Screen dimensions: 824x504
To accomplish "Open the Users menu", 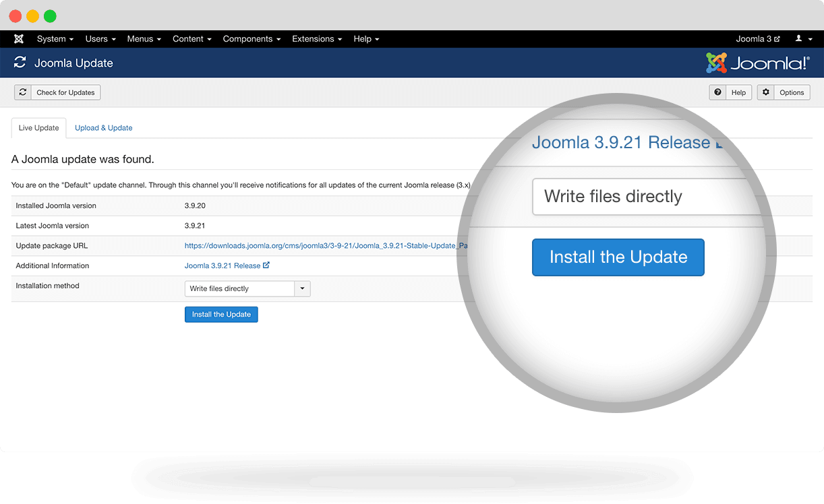I will pos(100,39).
